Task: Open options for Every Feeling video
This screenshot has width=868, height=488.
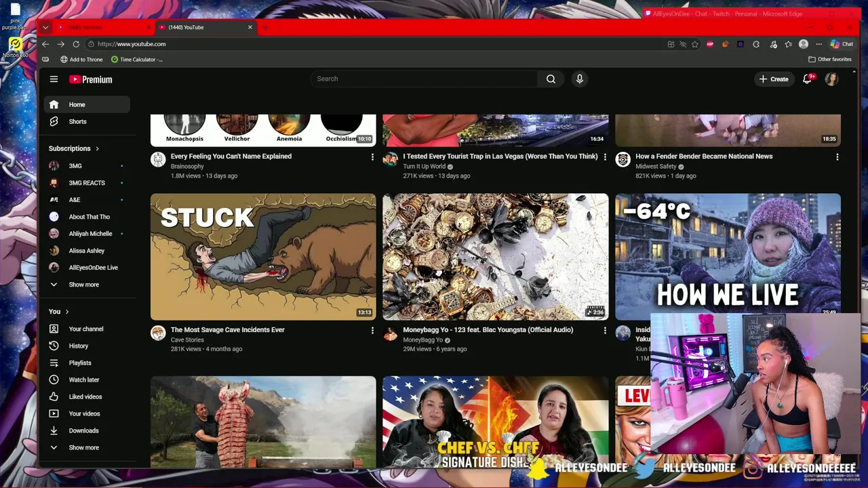Action: (372, 157)
